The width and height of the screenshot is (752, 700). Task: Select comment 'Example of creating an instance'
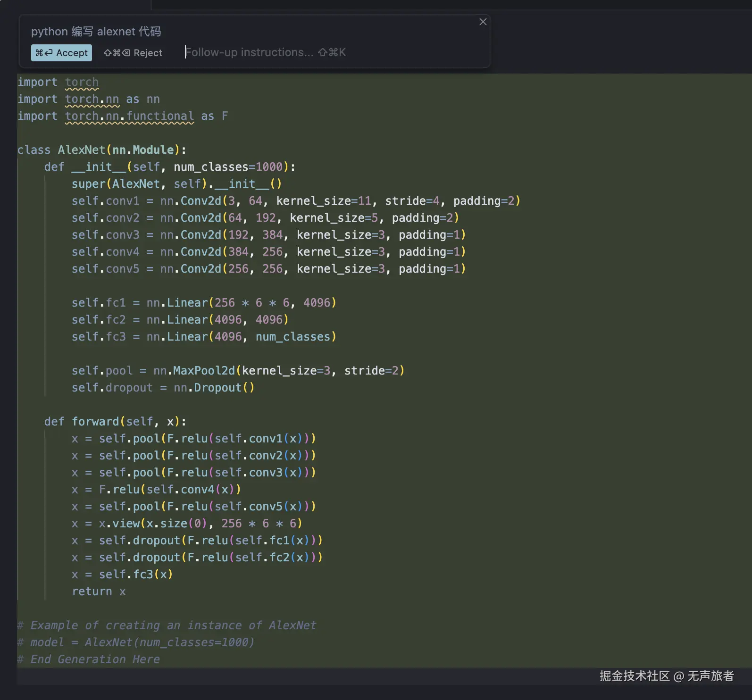pyautogui.click(x=167, y=625)
